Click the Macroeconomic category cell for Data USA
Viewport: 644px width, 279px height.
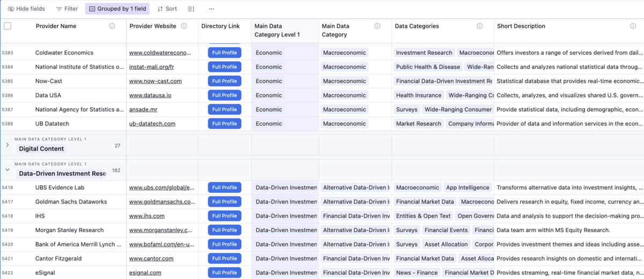tap(344, 95)
